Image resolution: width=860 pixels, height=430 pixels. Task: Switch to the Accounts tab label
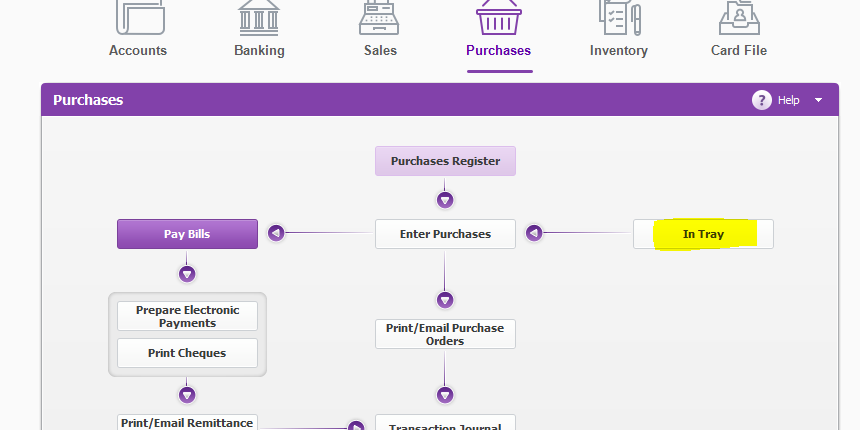tap(138, 50)
